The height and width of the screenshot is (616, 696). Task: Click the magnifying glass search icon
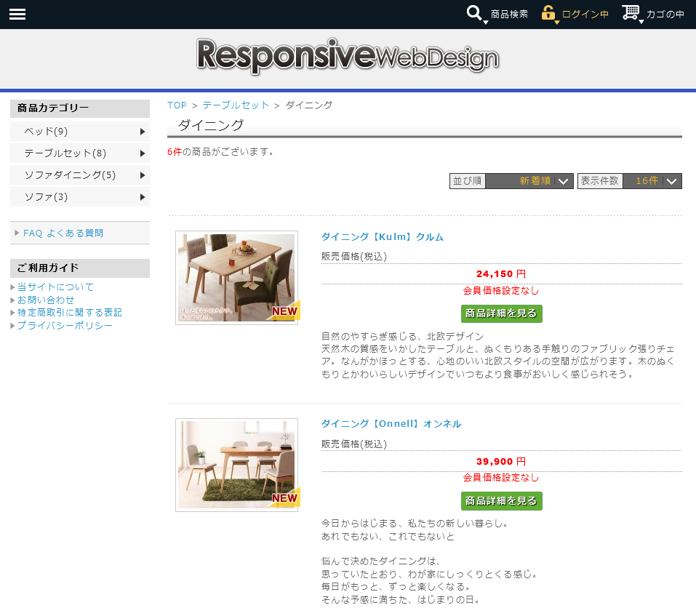click(x=474, y=13)
